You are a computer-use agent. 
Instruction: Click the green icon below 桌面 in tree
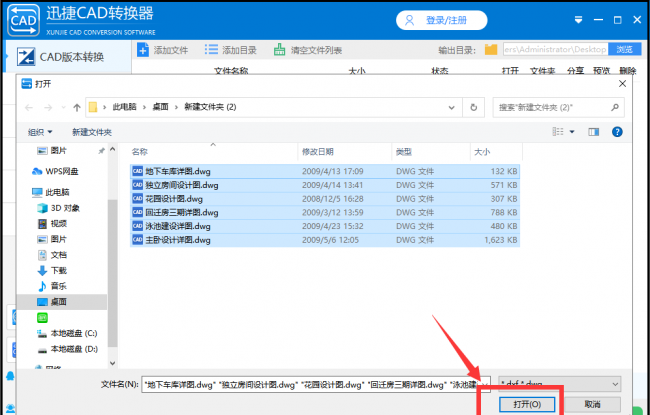point(42,318)
